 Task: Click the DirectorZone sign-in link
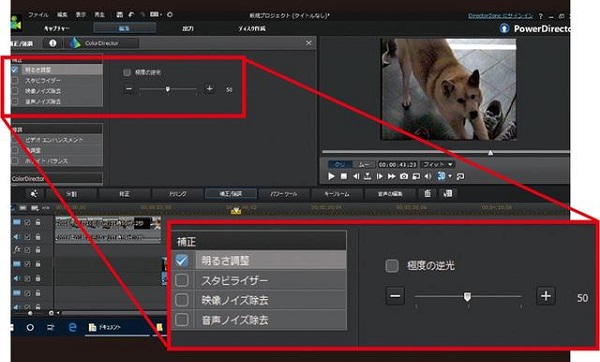coord(500,16)
